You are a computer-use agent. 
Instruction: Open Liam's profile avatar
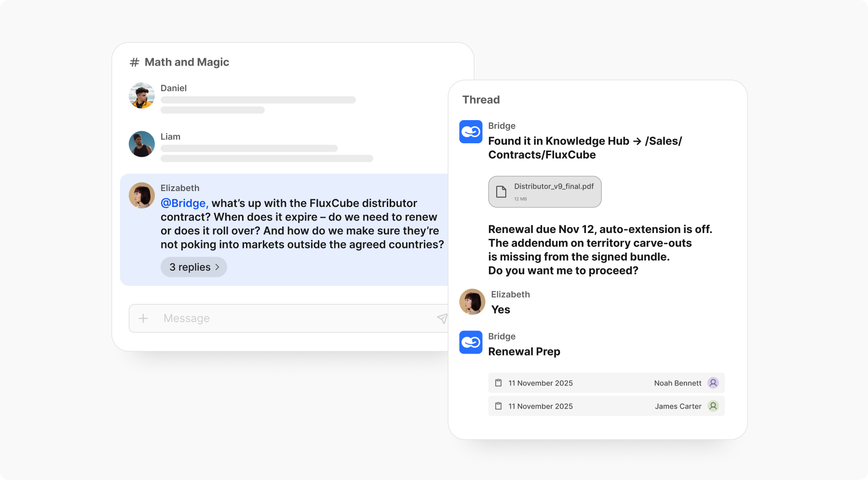(142, 144)
